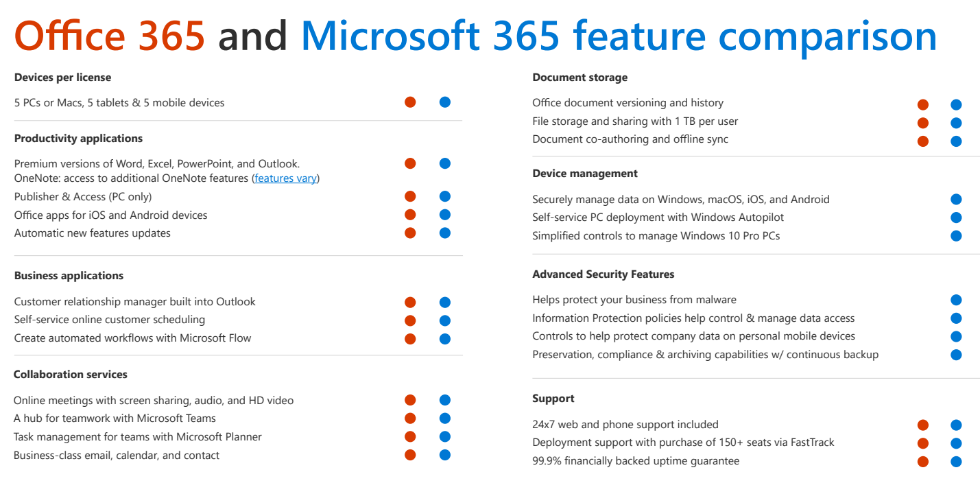The image size is (980, 483).
Task: Click orange dot beside Microsoft Teams hub row
Action: pyautogui.click(x=410, y=419)
